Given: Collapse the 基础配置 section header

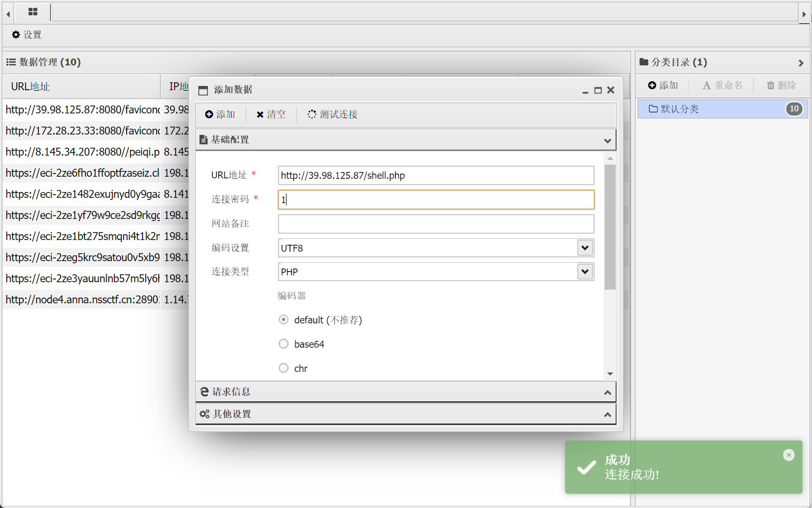Looking at the screenshot, I should click(x=405, y=140).
